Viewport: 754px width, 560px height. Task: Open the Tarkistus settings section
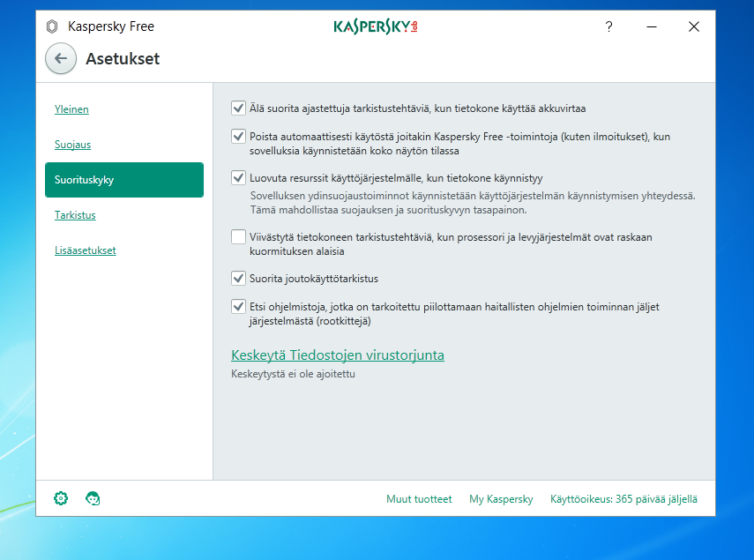pyautogui.click(x=75, y=215)
